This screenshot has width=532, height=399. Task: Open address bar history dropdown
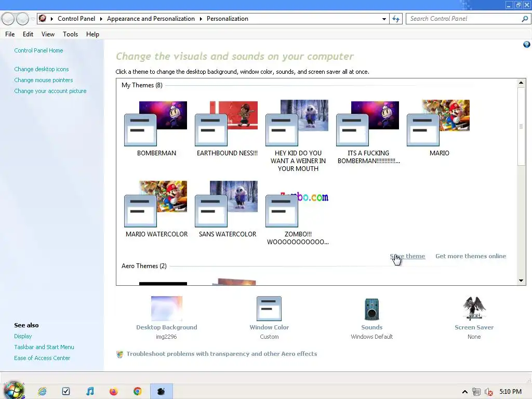coord(384,19)
